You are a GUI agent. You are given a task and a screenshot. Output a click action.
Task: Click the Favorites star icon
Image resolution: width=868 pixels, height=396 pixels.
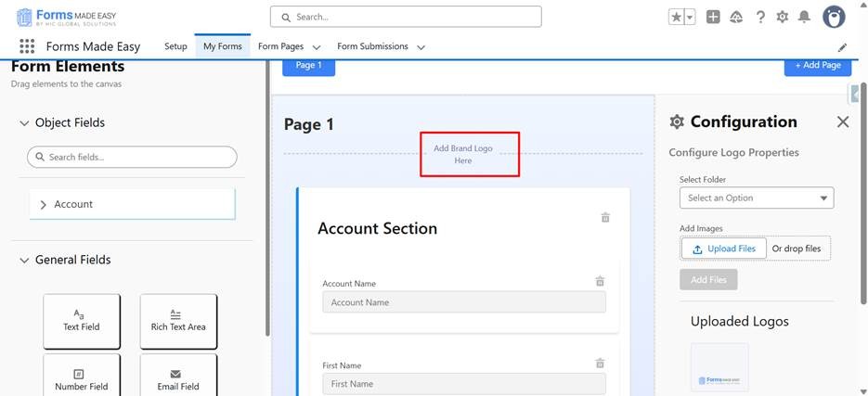677,17
